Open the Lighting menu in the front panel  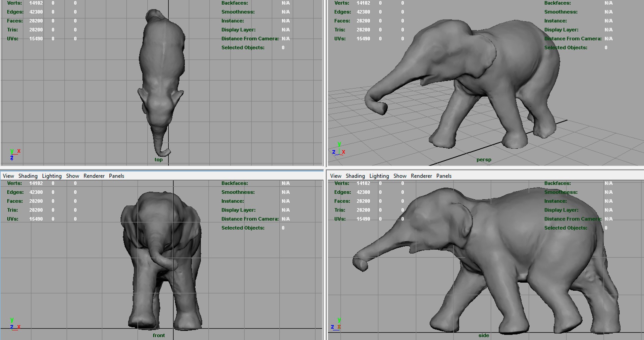(52, 176)
